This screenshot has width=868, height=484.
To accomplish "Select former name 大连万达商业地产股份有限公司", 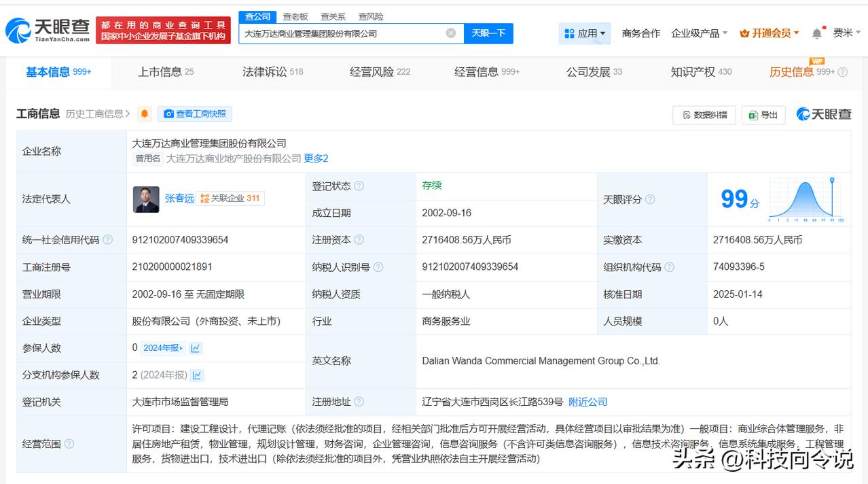I will [234, 158].
